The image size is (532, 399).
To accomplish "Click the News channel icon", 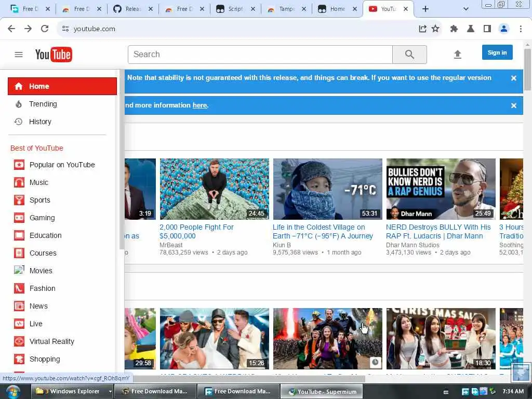I will pyautogui.click(x=19, y=306).
